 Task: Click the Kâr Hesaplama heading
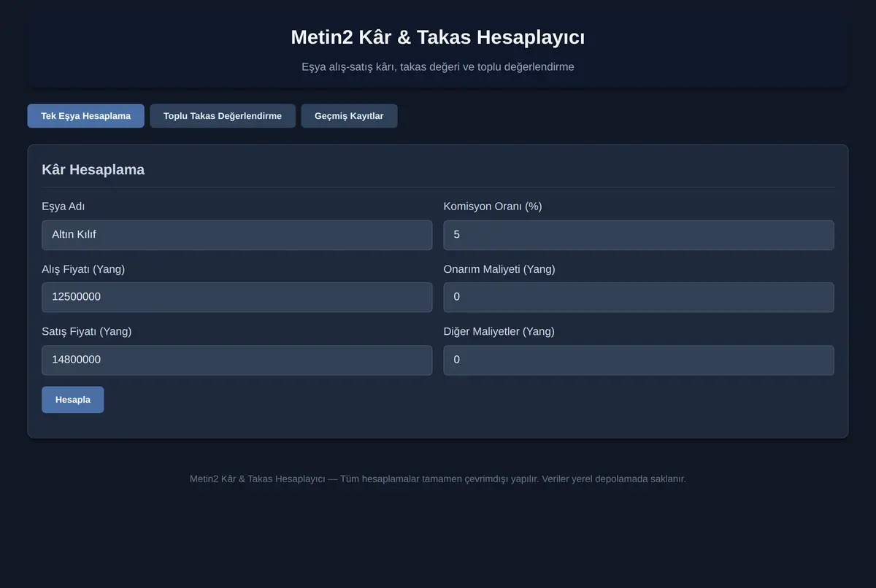(93, 169)
